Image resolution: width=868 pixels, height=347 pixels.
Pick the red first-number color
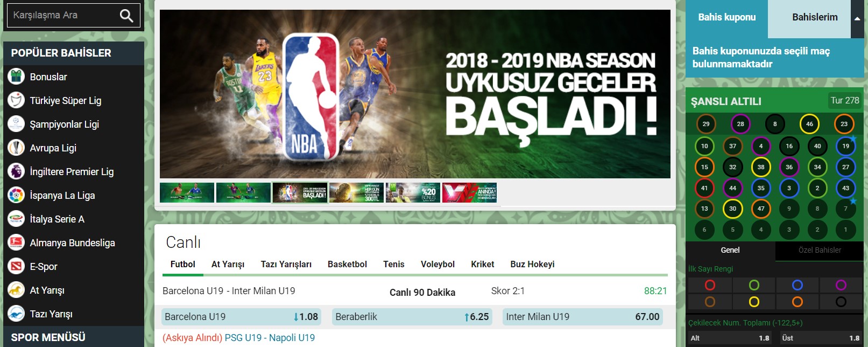tap(710, 285)
